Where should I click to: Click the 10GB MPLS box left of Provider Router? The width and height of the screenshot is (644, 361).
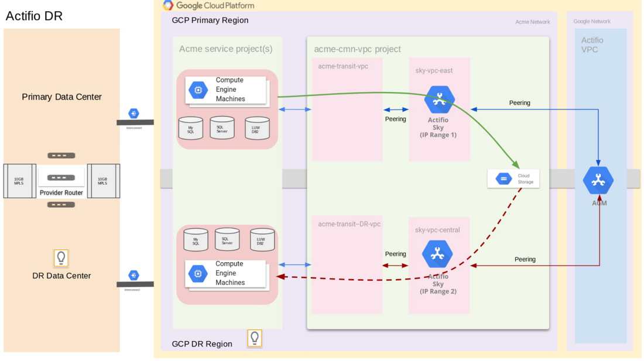coord(20,181)
